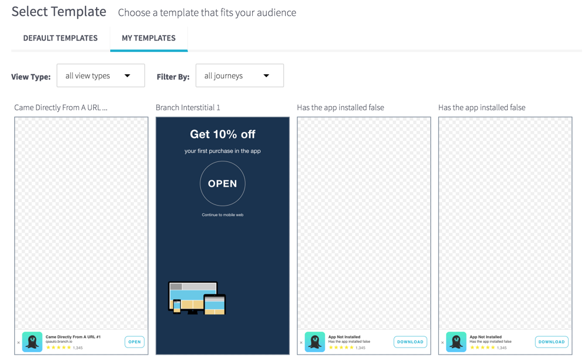Click the 'Get 10% off' headline

click(223, 134)
